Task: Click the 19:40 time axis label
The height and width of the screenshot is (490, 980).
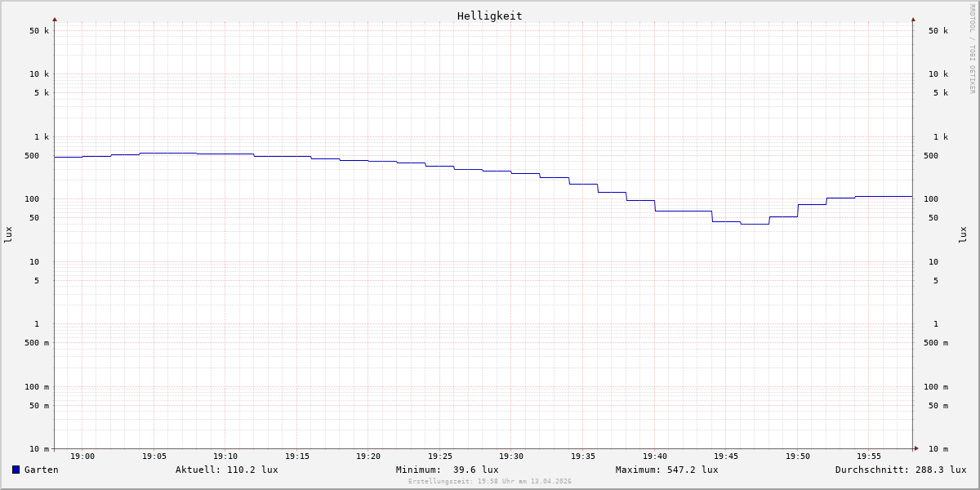Action: click(655, 457)
